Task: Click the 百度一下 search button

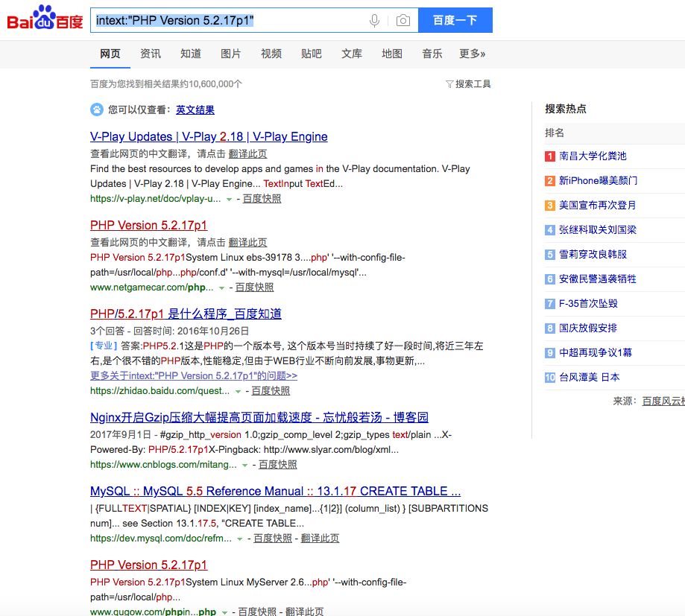Action: tap(455, 20)
